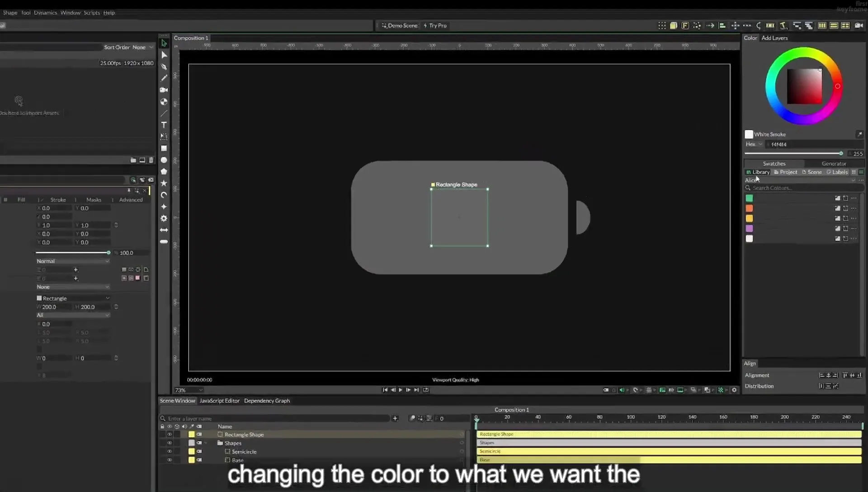Click the Try Pro button
Image resolution: width=868 pixels, height=492 pixels.
[x=435, y=26]
